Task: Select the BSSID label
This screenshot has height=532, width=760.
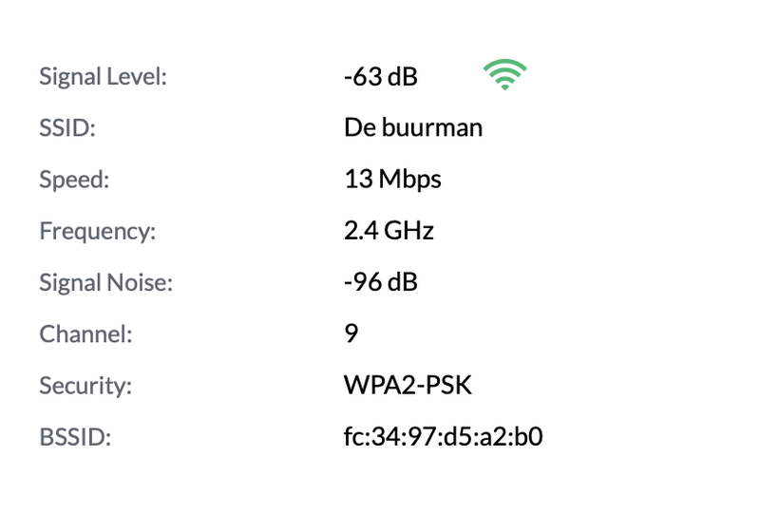Action: tap(75, 437)
